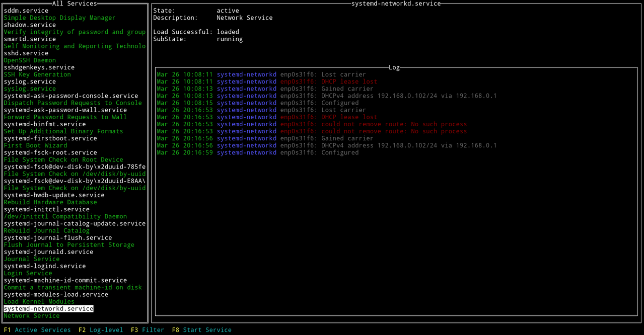Select F1 Active Services in bottom bar
The width and height of the screenshot is (644, 335).
[x=37, y=330]
